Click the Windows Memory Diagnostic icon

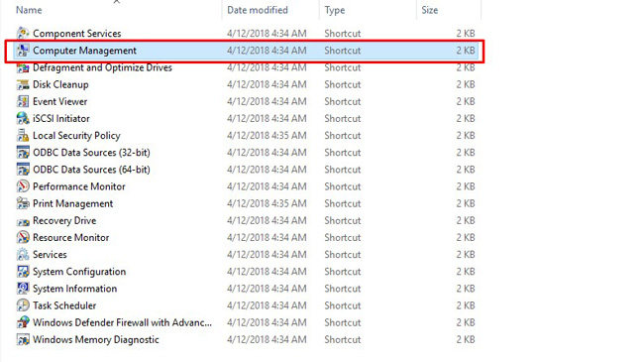[23, 339]
